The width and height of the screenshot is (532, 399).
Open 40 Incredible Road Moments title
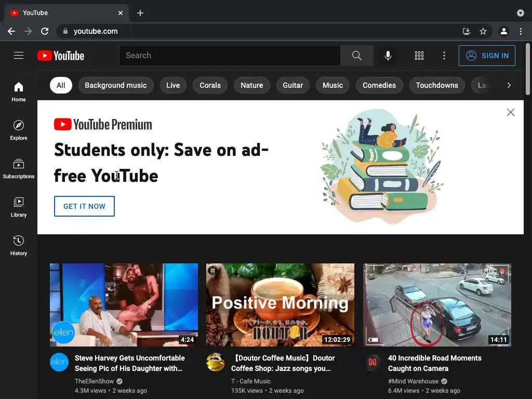[x=435, y=363]
